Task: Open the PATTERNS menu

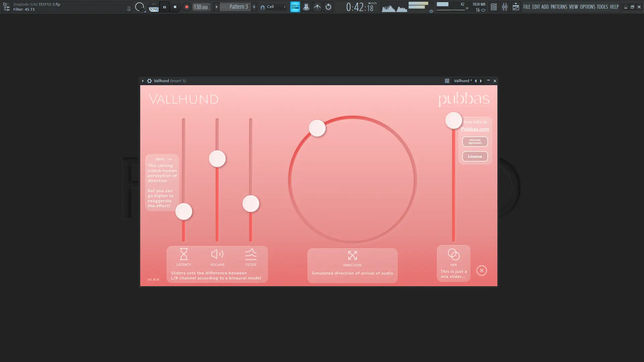Action: pos(558,7)
